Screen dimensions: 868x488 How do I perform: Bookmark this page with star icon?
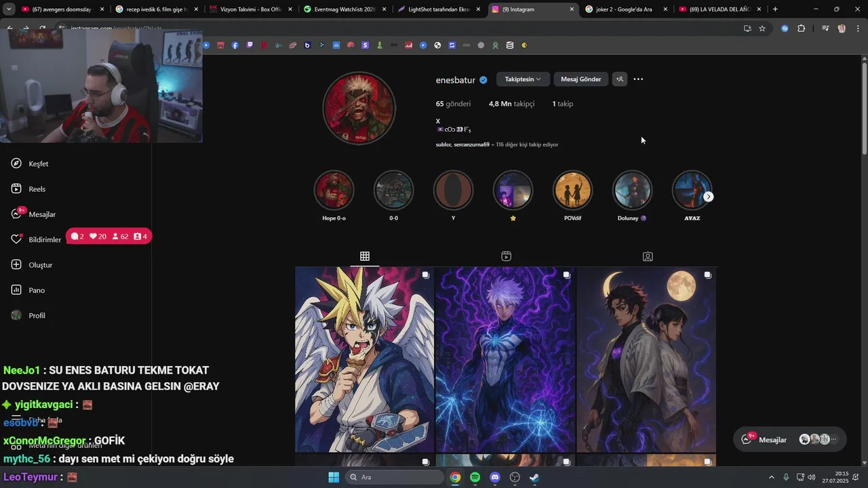[762, 28]
